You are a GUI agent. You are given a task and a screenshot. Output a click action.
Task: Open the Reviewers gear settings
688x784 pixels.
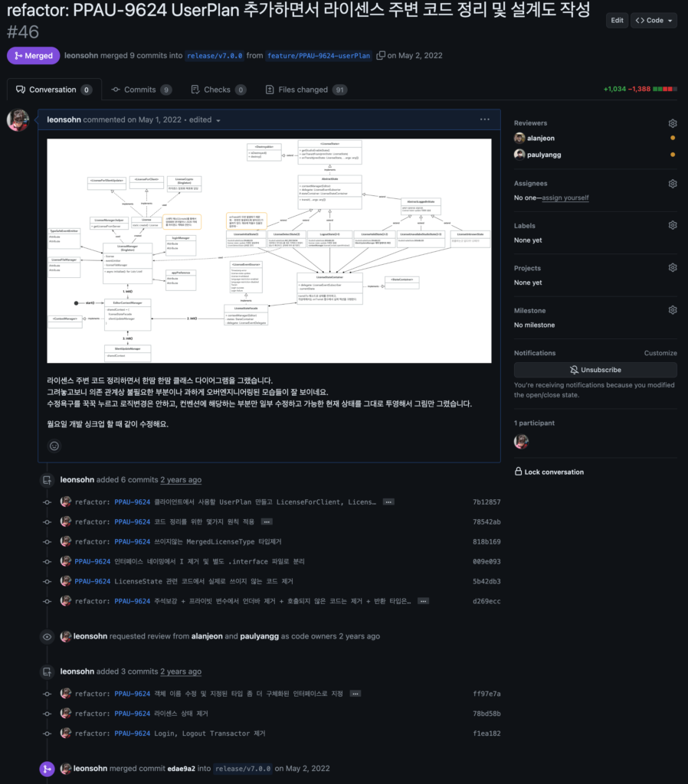click(x=672, y=123)
